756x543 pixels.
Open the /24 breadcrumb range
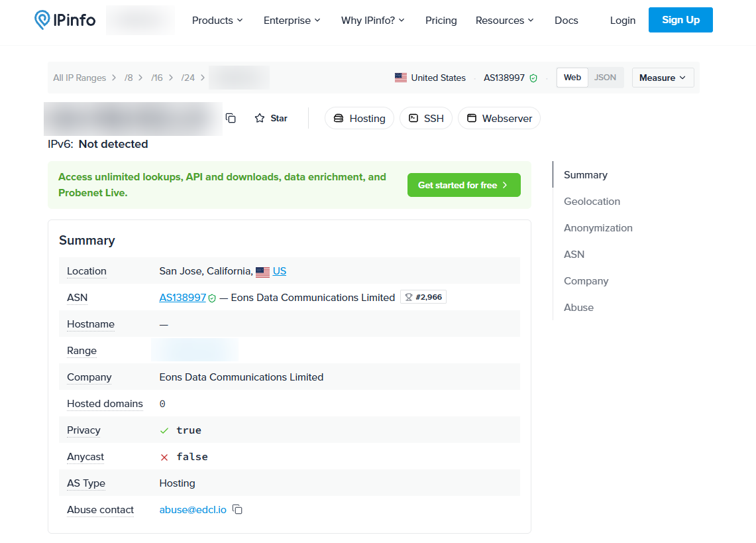pos(188,78)
